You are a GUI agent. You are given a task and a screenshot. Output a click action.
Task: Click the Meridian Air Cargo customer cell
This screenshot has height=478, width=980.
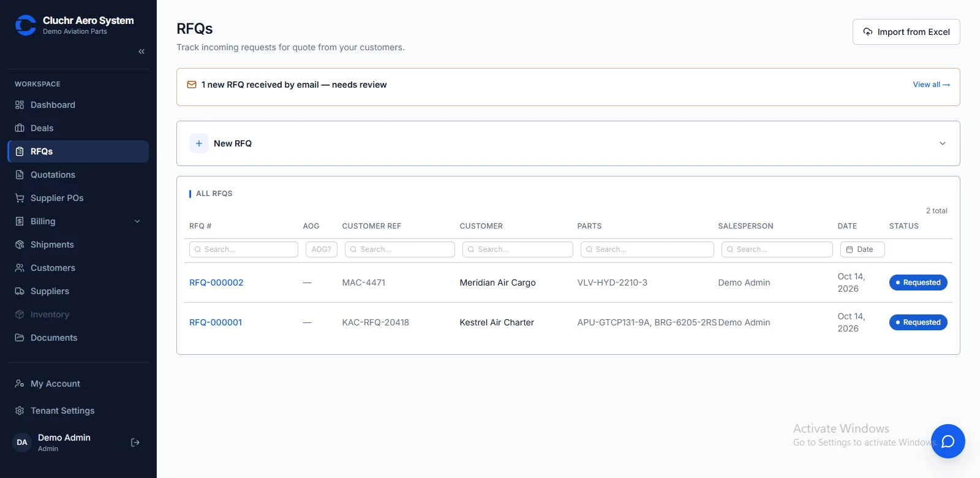click(x=498, y=283)
